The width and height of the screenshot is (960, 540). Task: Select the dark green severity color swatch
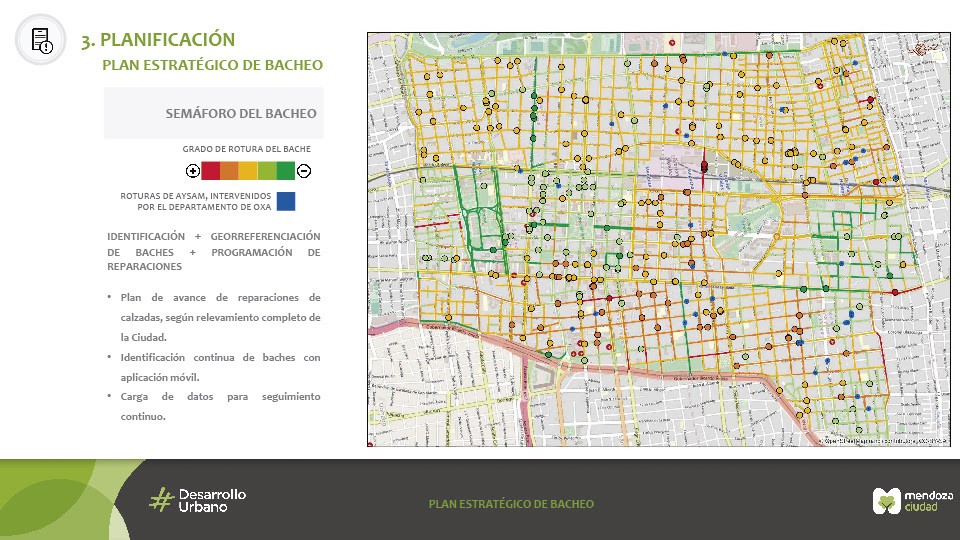286,171
